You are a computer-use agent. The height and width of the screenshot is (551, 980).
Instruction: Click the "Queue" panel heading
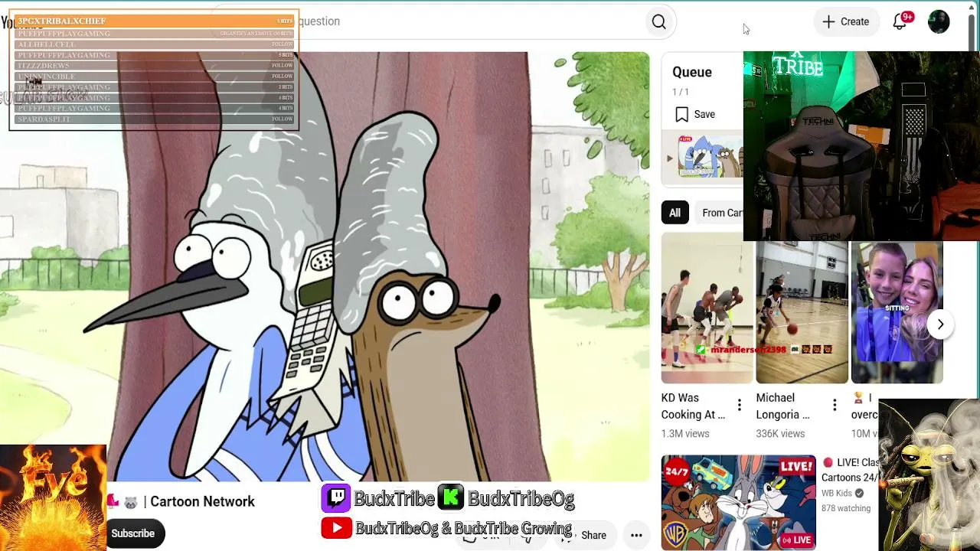pyautogui.click(x=692, y=72)
